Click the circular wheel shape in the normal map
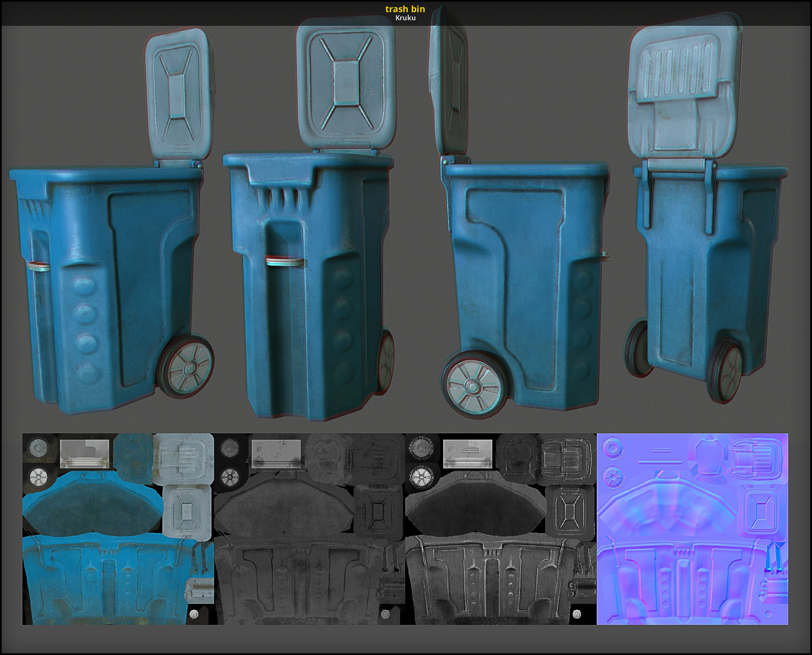Image resolution: width=812 pixels, height=655 pixels. click(x=613, y=448)
